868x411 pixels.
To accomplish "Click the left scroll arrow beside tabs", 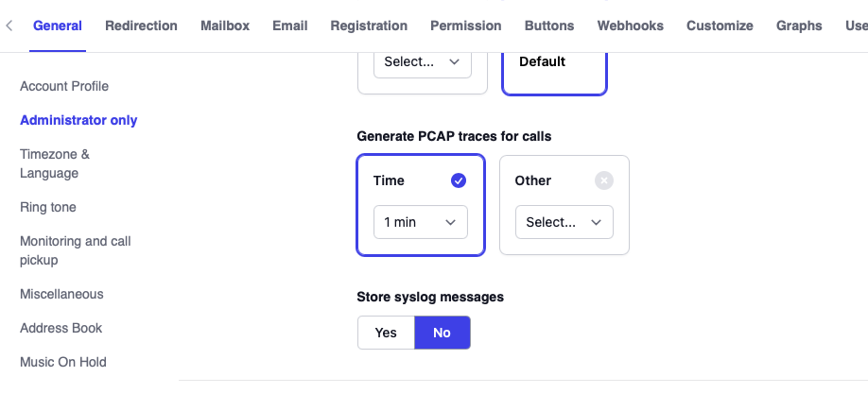I will [9, 26].
